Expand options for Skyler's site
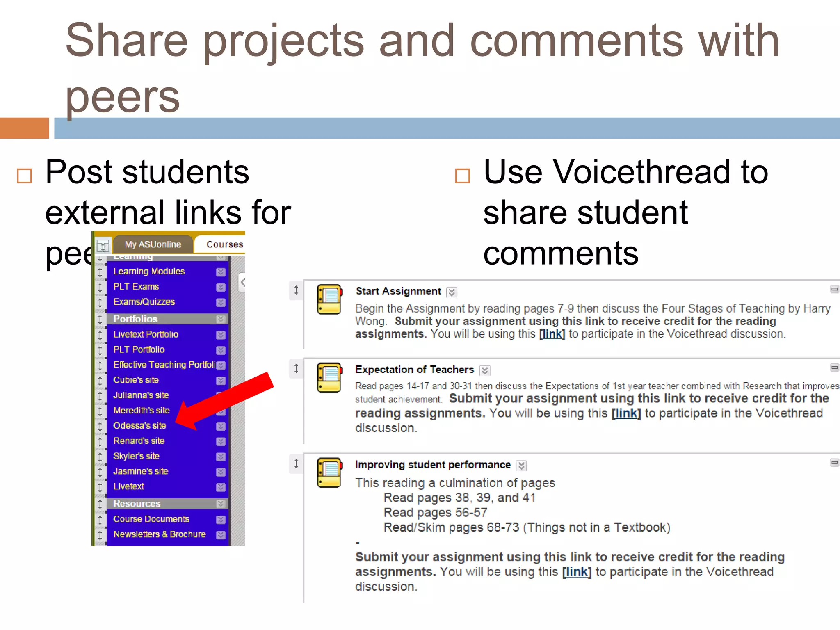This screenshot has width=840, height=630. 221,457
